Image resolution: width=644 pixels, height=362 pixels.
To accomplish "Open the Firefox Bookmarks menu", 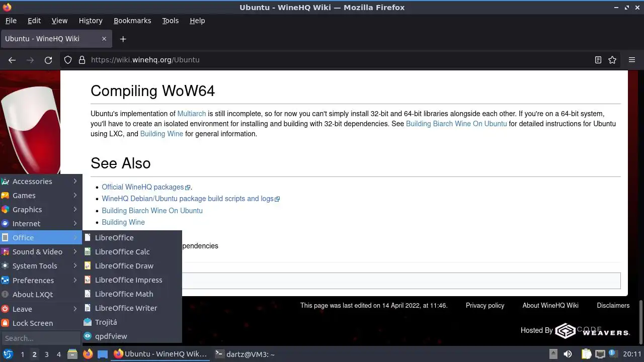I will point(132,21).
